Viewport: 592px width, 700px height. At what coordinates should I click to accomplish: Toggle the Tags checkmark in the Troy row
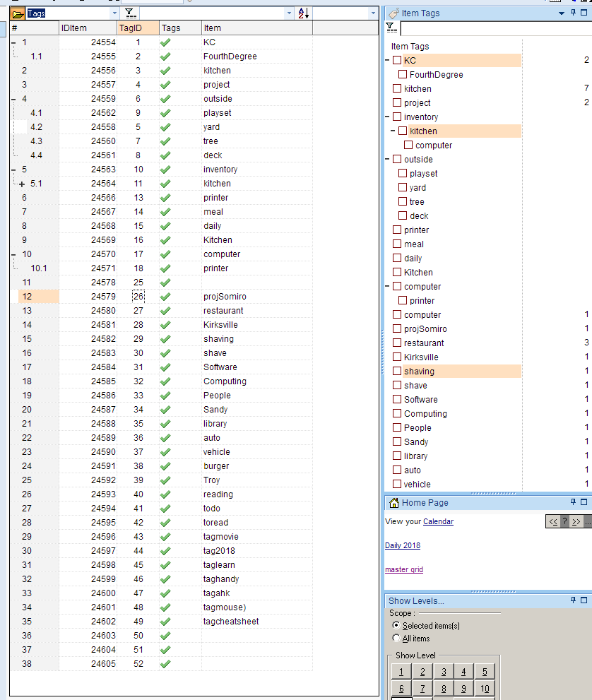(x=165, y=480)
